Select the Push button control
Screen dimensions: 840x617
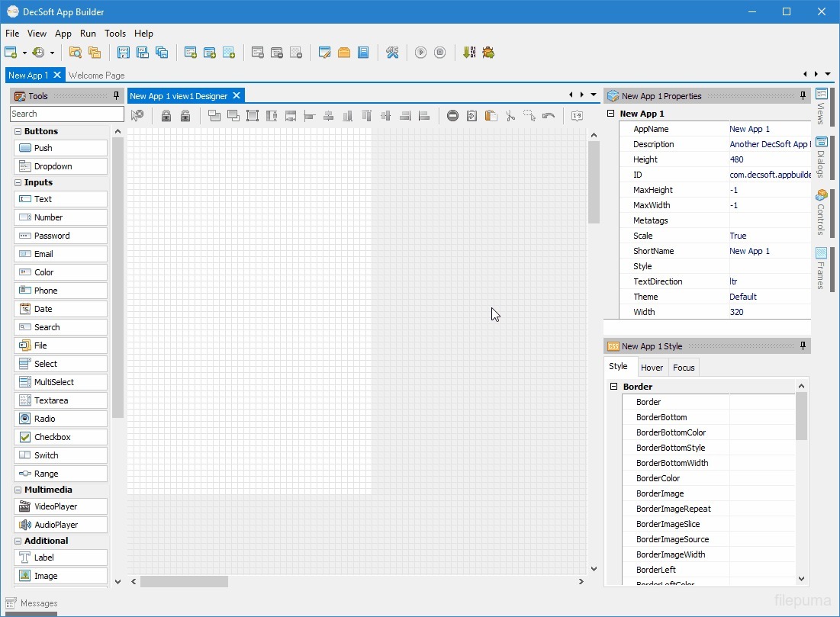click(x=60, y=148)
